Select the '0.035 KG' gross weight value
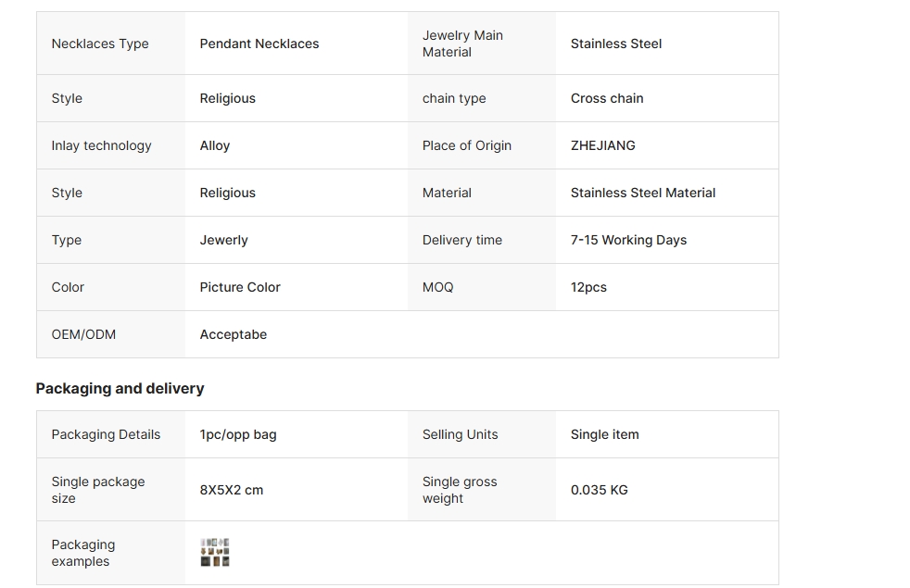 click(x=600, y=490)
